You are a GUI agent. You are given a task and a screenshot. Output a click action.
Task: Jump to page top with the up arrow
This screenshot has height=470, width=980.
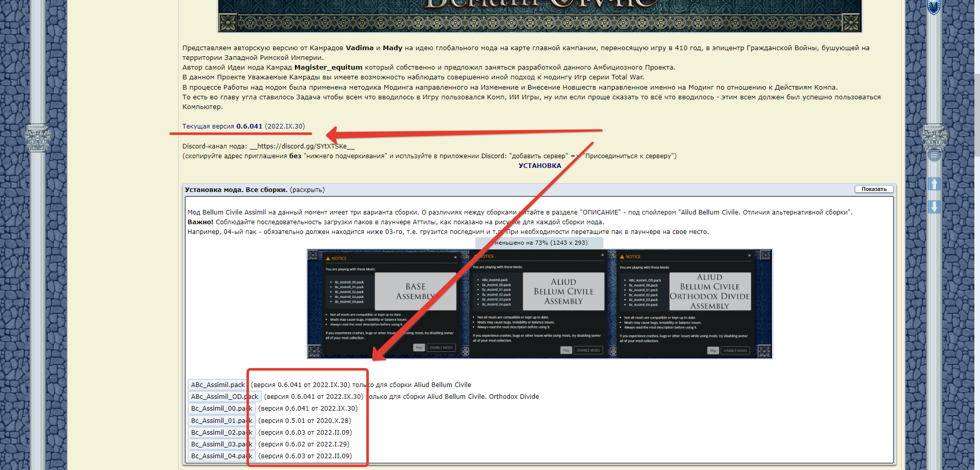pyautogui.click(x=934, y=184)
